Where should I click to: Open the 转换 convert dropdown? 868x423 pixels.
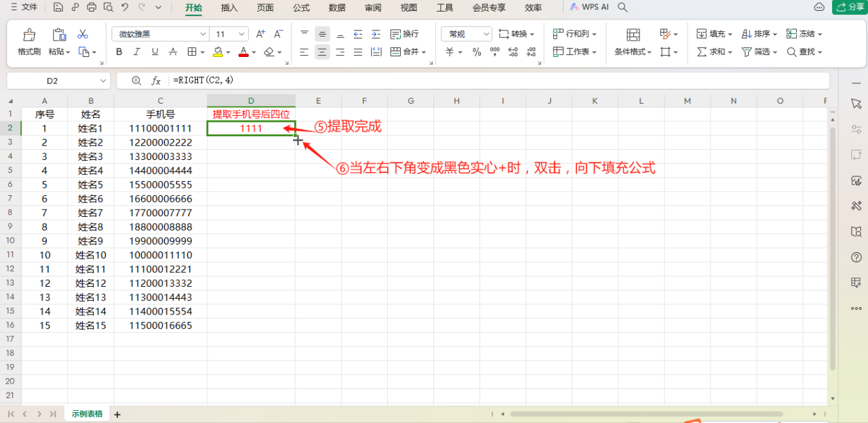517,34
